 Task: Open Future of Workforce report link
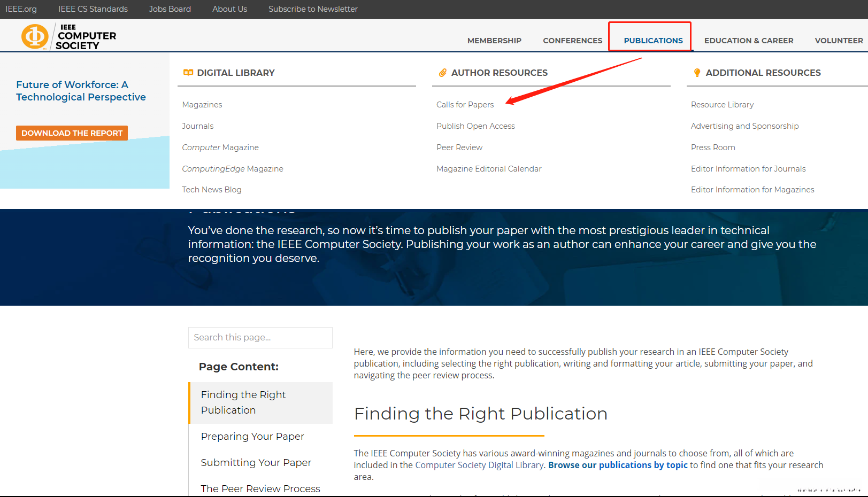[81, 91]
